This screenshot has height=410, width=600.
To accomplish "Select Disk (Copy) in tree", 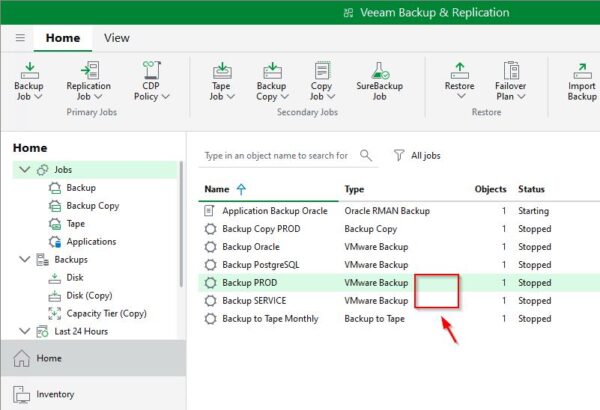I will pos(89,296).
